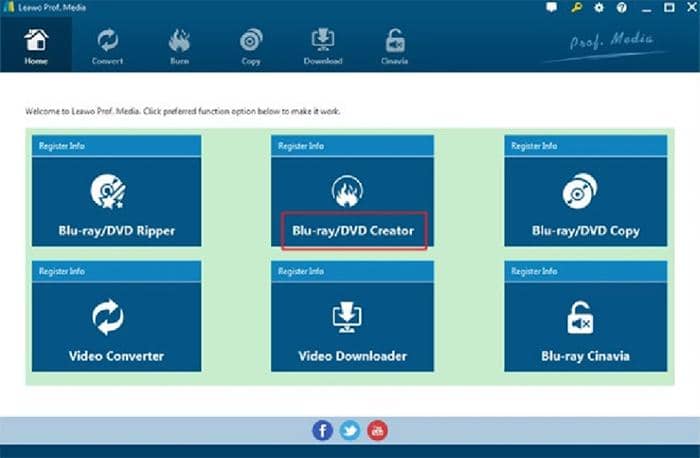The height and width of the screenshot is (458, 700).
Task: Minimize the Leawo Prof. Media window
Action: 646,8
